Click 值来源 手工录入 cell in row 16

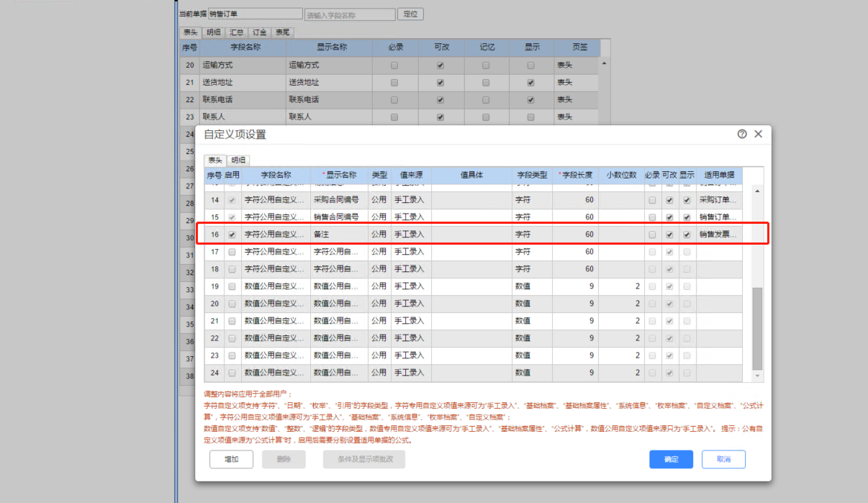pyautogui.click(x=410, y=235)
